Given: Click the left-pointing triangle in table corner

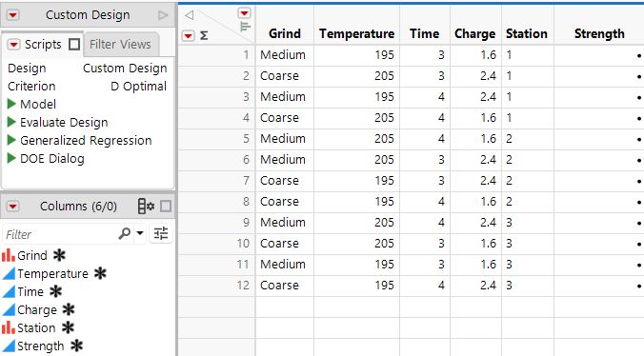Looking at the screenshot, I should 189,15.
